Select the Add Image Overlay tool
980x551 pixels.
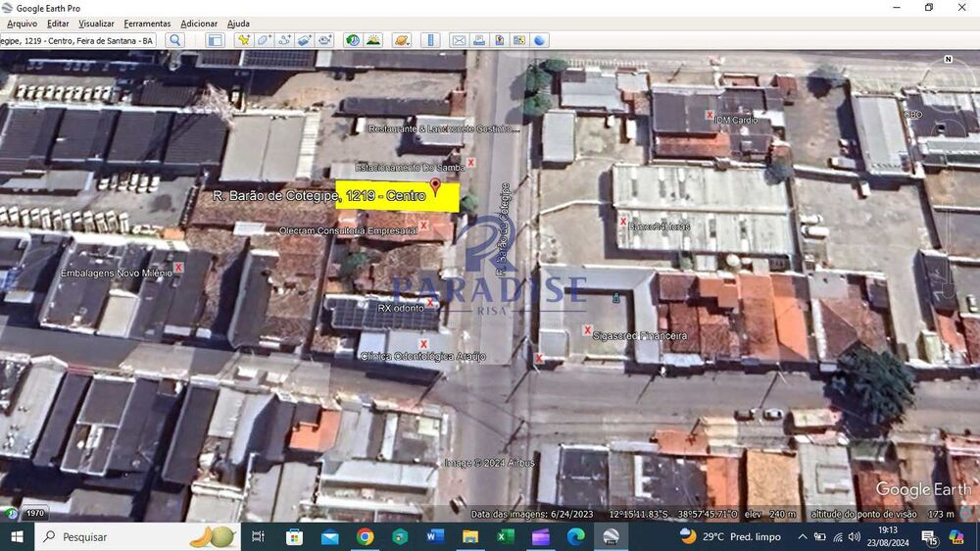(x=305, y=40)
